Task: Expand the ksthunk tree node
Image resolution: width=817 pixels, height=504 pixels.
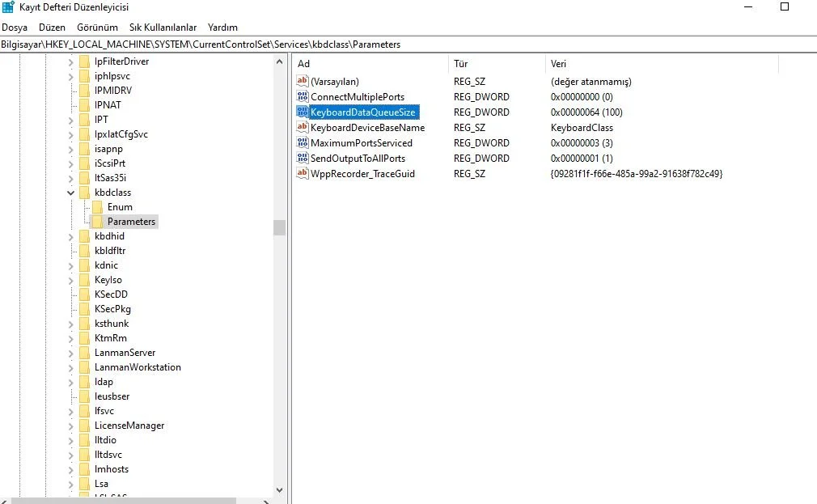Action: tap(71, 324)
